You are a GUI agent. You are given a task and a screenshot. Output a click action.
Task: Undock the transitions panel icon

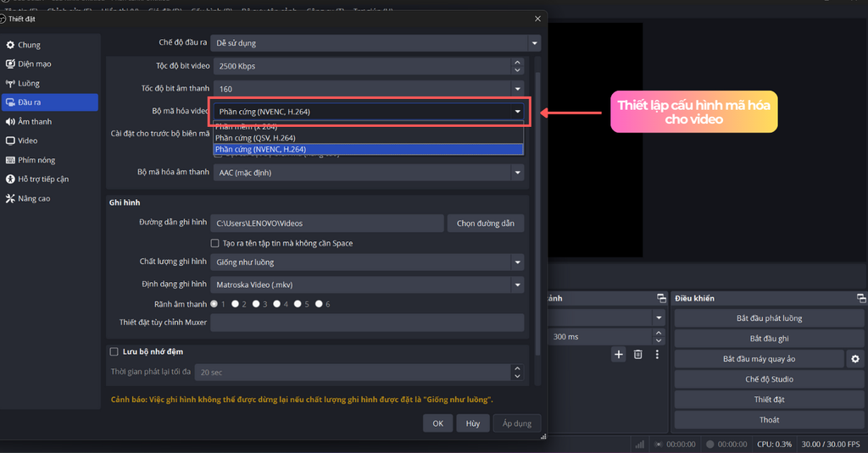click(661, 298)
